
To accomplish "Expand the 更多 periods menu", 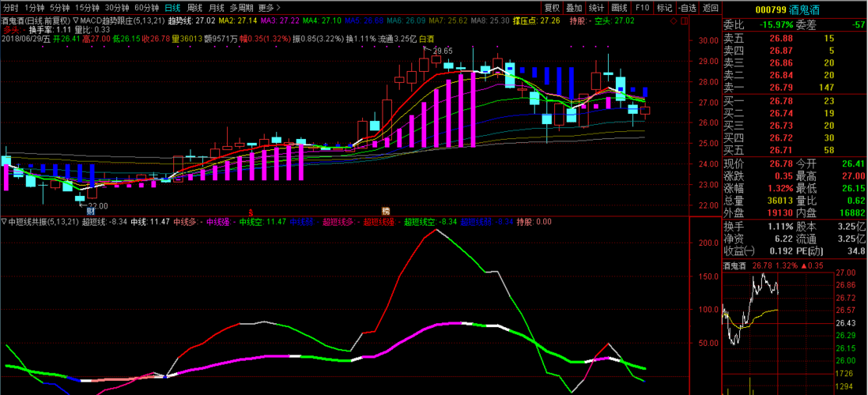I will click(269, 8).
